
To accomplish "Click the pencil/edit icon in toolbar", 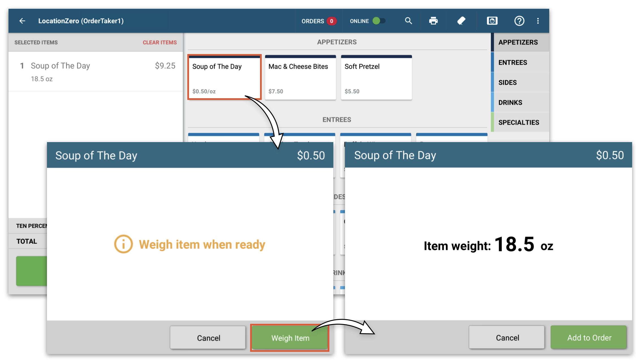I will 462,20.
